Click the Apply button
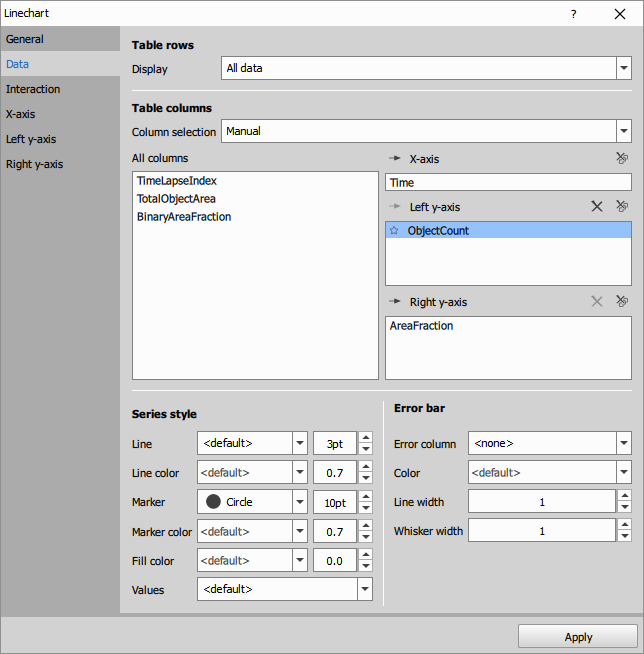Image resolution: width=644 pixels, height=654 pixels. 578,637
